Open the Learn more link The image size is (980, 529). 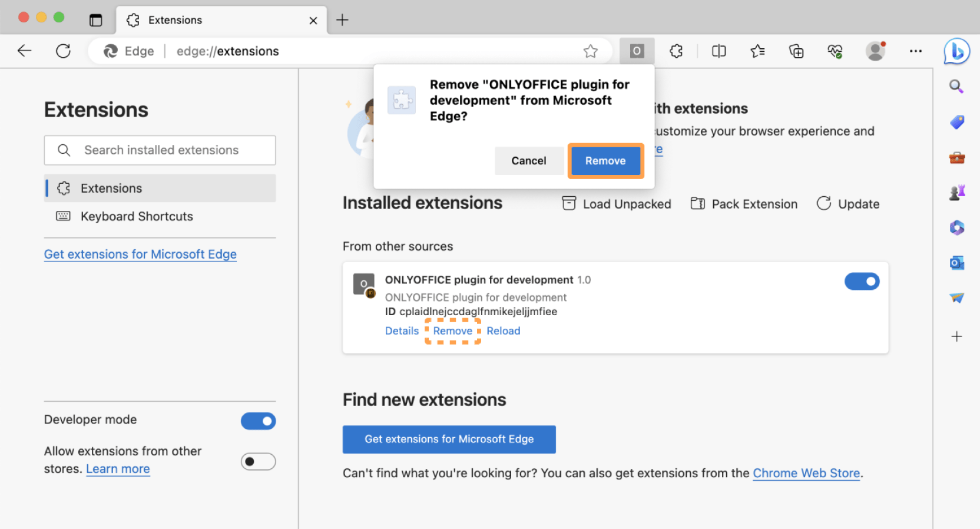click(118, 469)
